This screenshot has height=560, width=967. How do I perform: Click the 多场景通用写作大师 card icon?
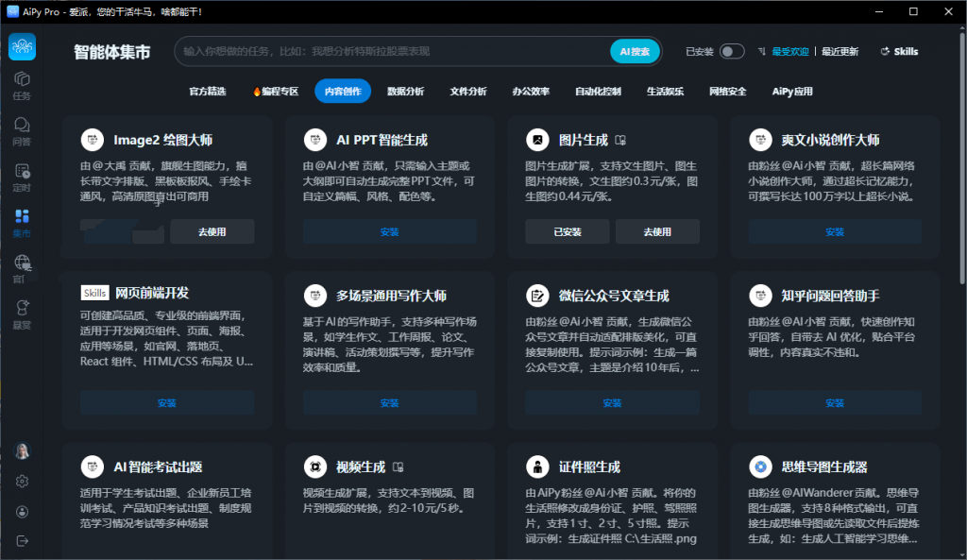coord(315,296)
